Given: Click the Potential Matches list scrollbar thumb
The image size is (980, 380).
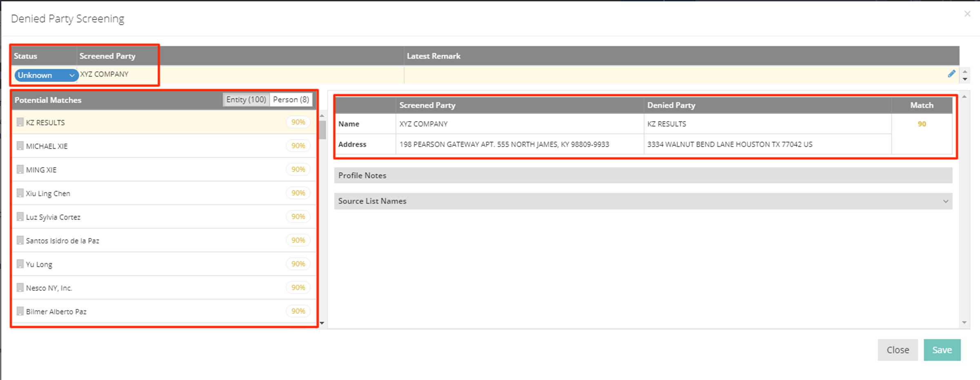Looking at the screenshot, I should pos(323,130).
